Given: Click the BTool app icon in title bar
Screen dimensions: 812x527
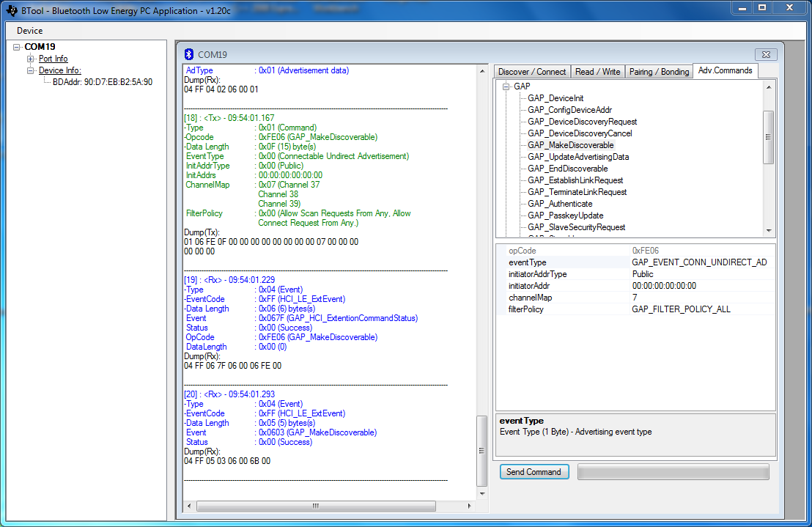Looking at the screenshot, I should pos(12,10).
